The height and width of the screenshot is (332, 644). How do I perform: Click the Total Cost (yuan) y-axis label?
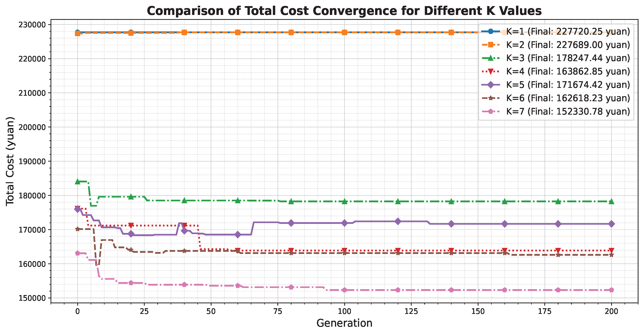pos(10,161)
